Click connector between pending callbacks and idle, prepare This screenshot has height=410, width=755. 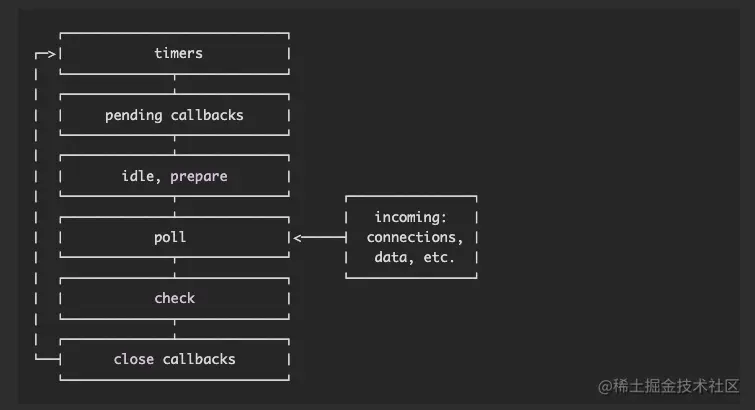(175, 146)
